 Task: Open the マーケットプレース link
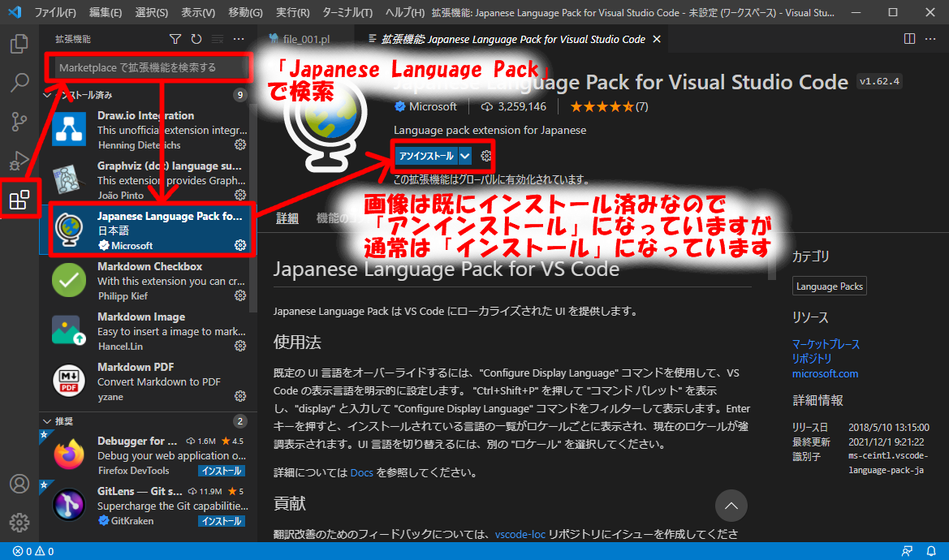[826, 344]
